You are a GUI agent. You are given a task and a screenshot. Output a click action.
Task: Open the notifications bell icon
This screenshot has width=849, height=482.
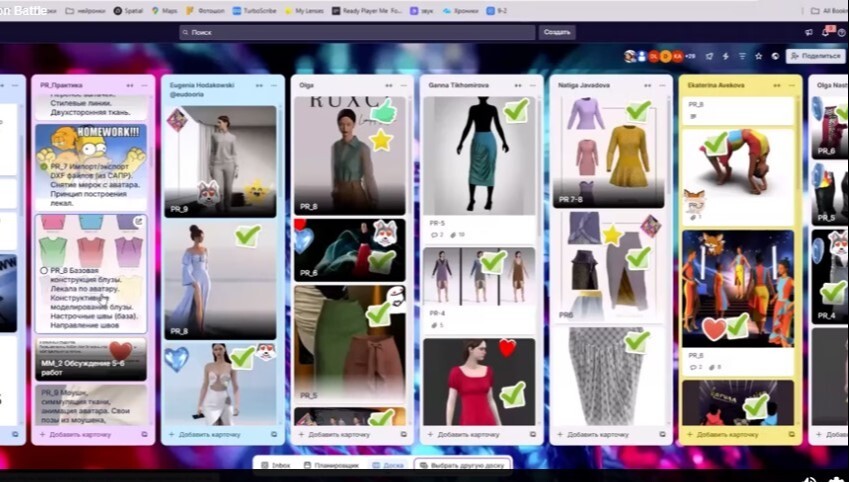(826, 32)
